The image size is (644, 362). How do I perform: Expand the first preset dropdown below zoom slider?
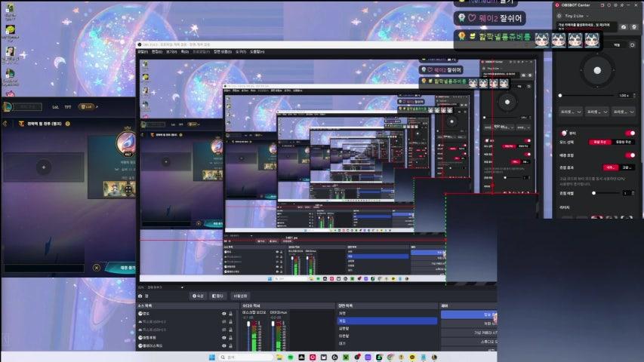(569, 111)
